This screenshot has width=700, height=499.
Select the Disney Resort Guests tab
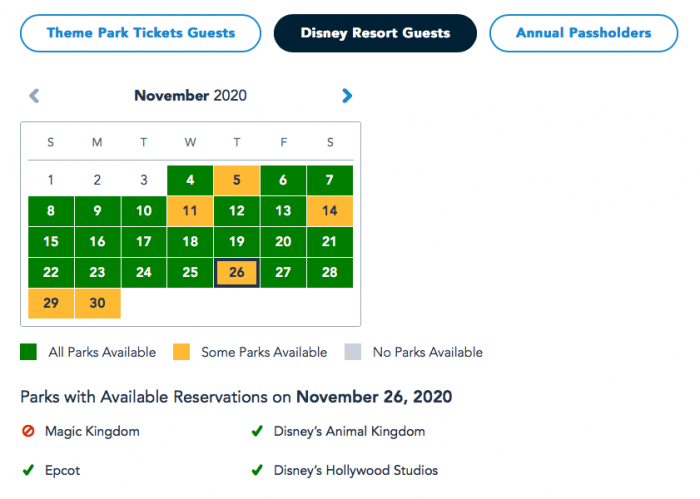point(375,33)
